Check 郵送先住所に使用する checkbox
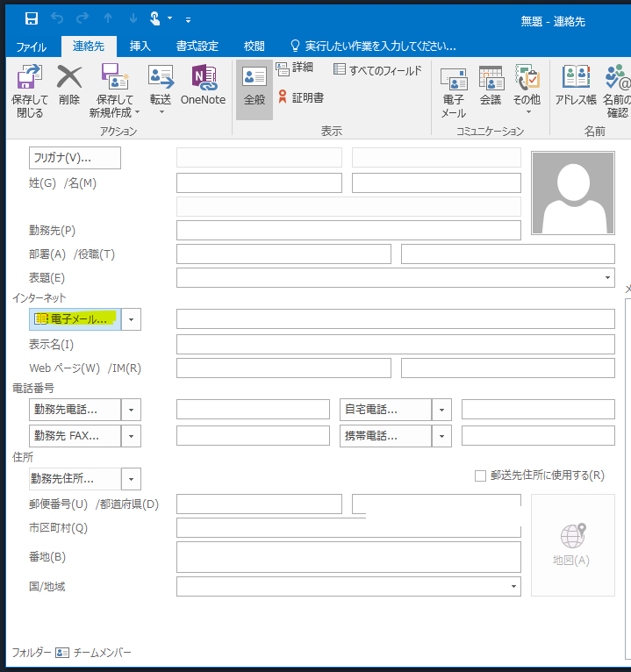631x672 pixels. 480,475
